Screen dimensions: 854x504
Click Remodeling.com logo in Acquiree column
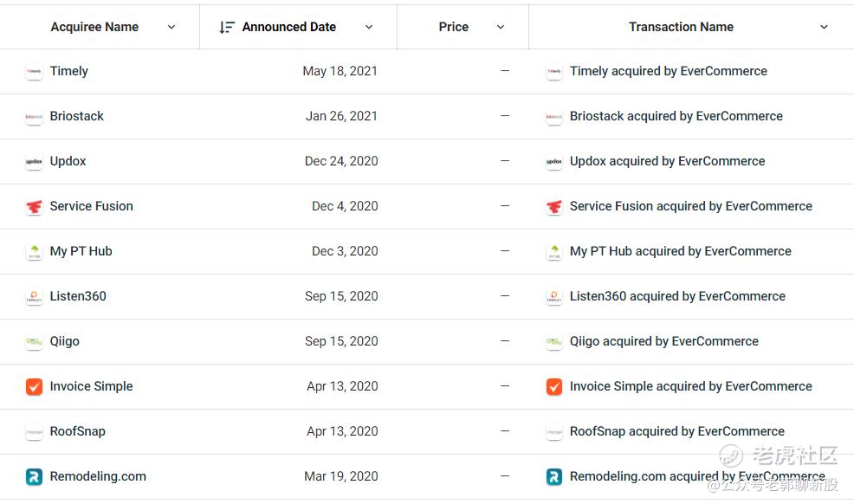pos(34,477)
